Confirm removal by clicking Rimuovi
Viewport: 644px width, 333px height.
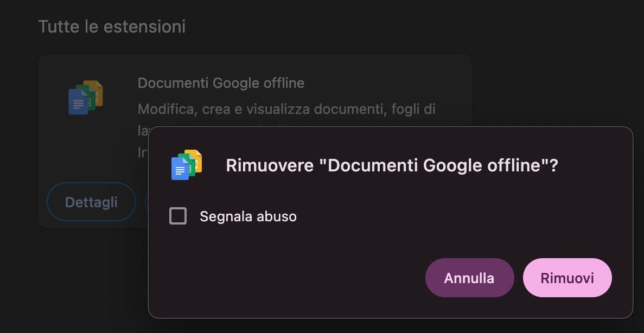tap(567, 277)
